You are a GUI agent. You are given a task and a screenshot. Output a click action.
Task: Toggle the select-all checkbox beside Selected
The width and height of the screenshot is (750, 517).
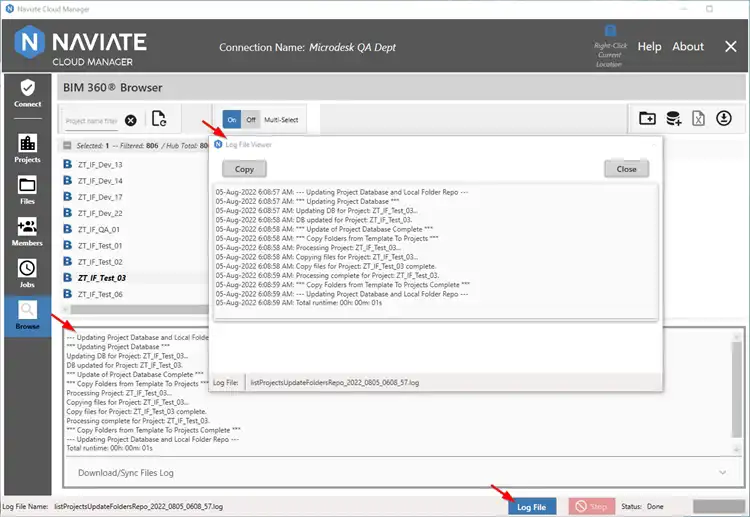click(67, 145)
